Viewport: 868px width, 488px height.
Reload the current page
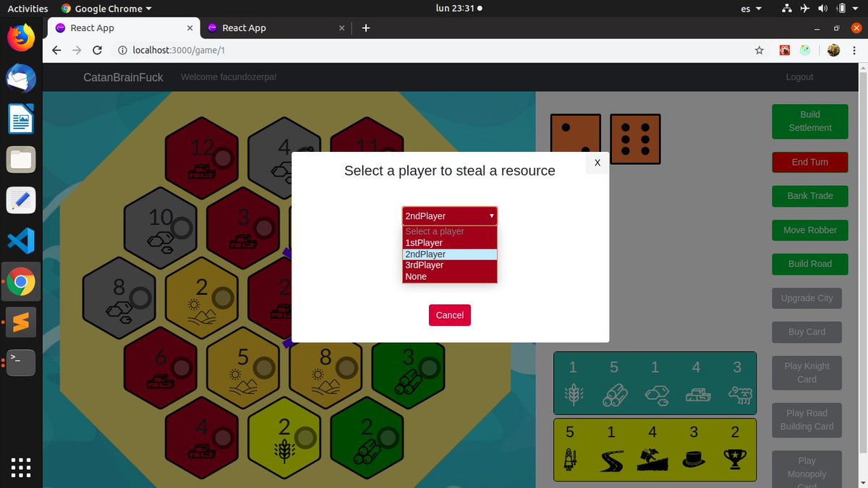(98, 51)
